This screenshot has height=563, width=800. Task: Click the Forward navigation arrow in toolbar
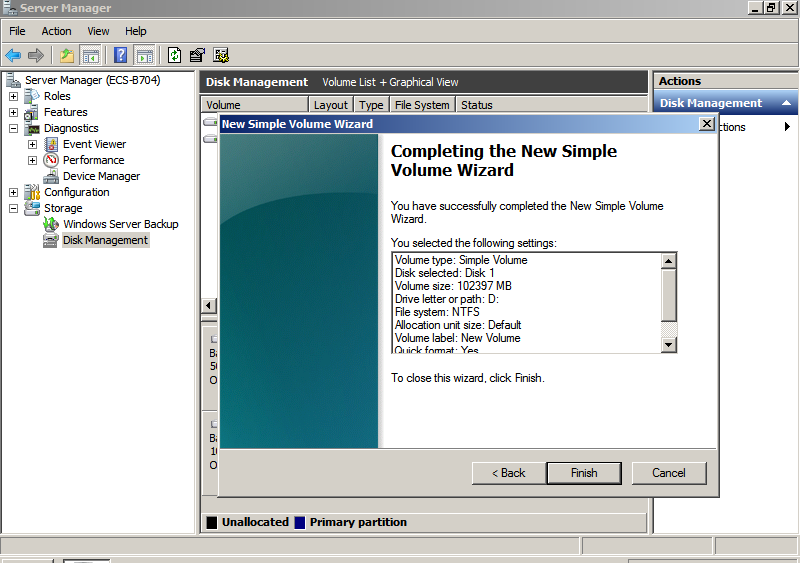click(x=36, y=55)
